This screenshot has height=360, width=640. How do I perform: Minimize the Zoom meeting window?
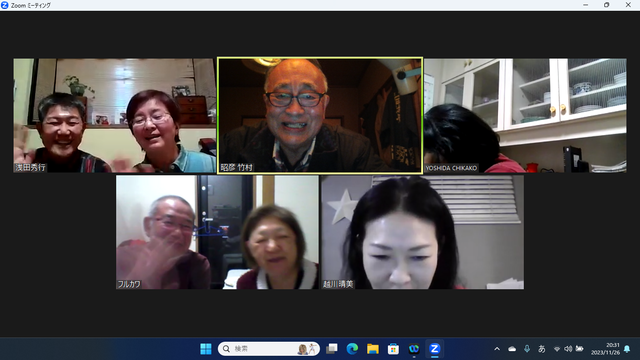click(x=586, y=5)
